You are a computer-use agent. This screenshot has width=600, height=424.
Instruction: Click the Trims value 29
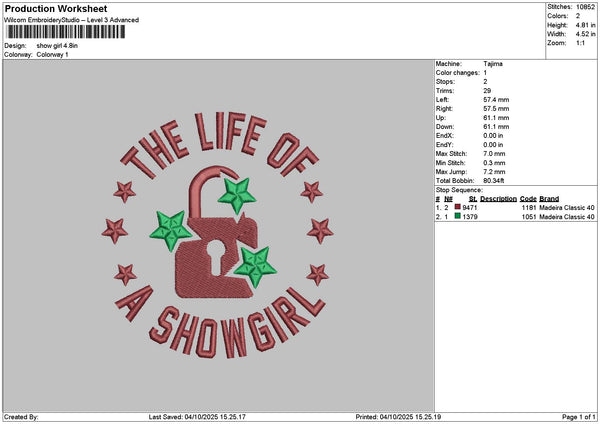[x=487, y=91]
